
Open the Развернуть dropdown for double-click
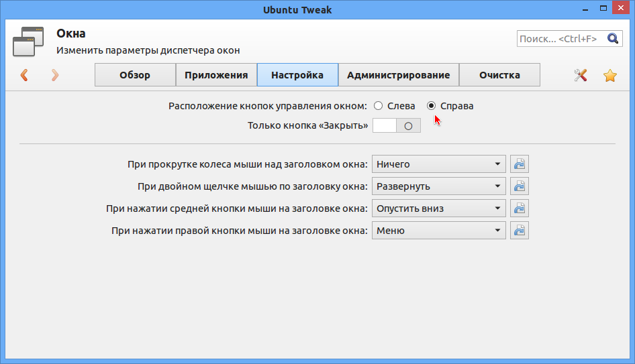pos(438,186)
